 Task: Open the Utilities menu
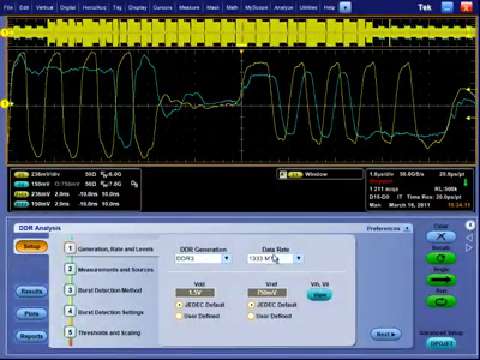pyautogui.click(x=308, y=7)
